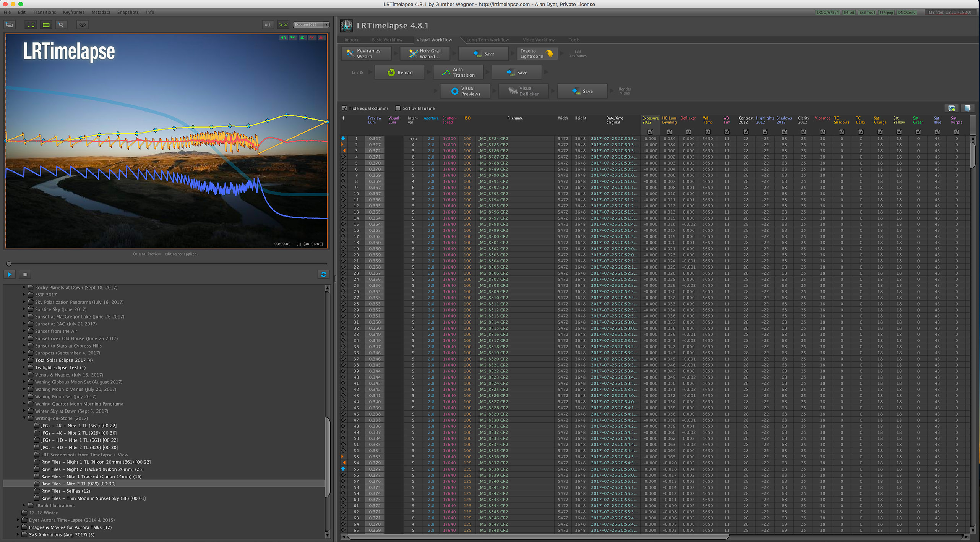Uncheck Hide equal columns
Image resolution: width=980 pixels, height=542 pixels.
tap(344, 108)
